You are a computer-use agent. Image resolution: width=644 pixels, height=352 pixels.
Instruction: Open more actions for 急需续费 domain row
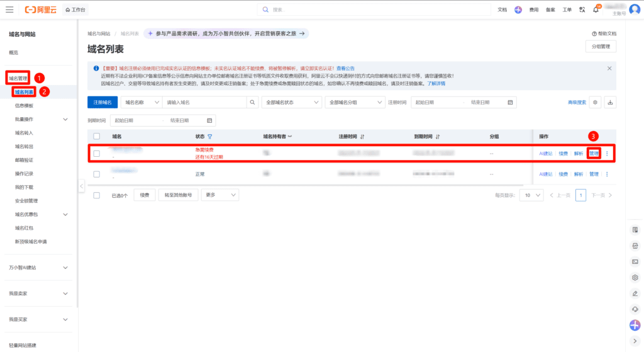tap(607, 154)
